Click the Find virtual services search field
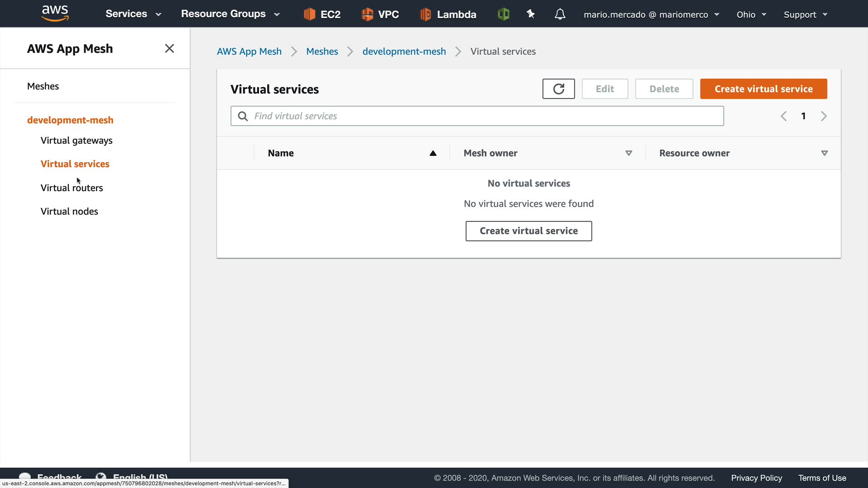This screenshot has width=868, height=488. 477,116
